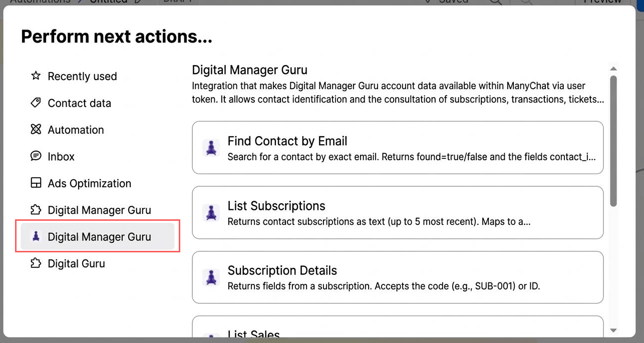Screen dimensions: 644x343
Task: Open the Inbox speech-bubble icon
Action: (x=36, y=156)
